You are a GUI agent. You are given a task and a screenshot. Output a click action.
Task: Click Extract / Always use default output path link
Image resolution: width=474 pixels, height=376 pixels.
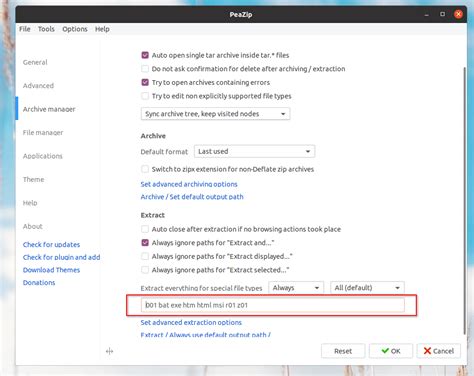coord(206,335)
